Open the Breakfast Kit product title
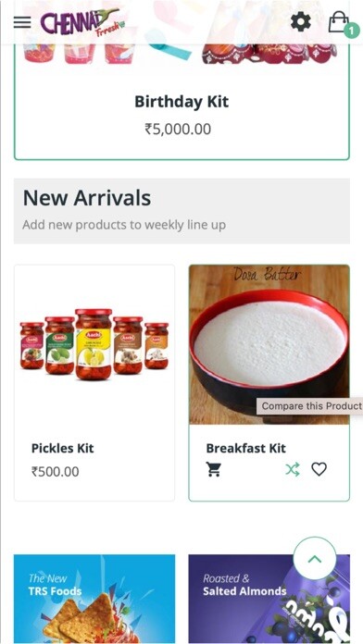Viewport: 363px width, 644px height. pos(245,448)
